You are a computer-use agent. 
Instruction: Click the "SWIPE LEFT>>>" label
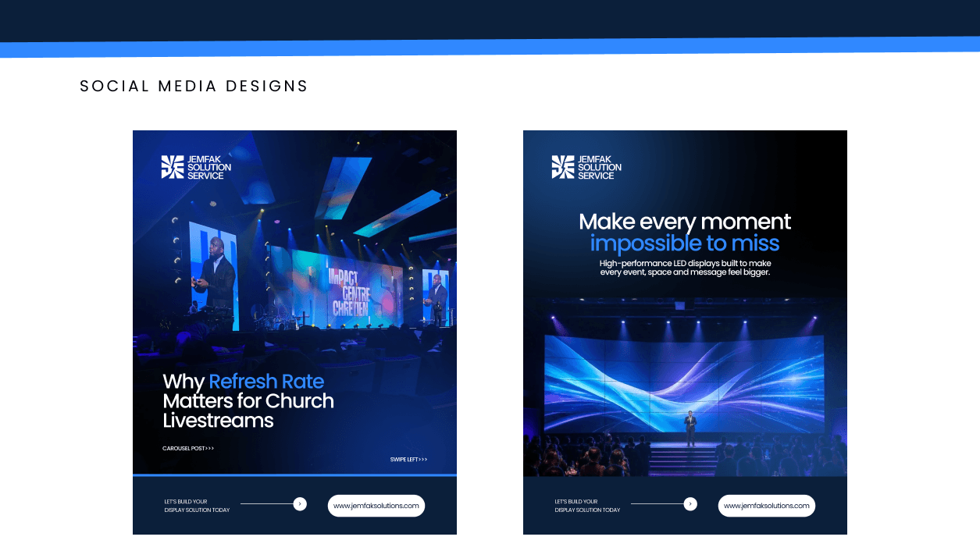coord(409,460)
